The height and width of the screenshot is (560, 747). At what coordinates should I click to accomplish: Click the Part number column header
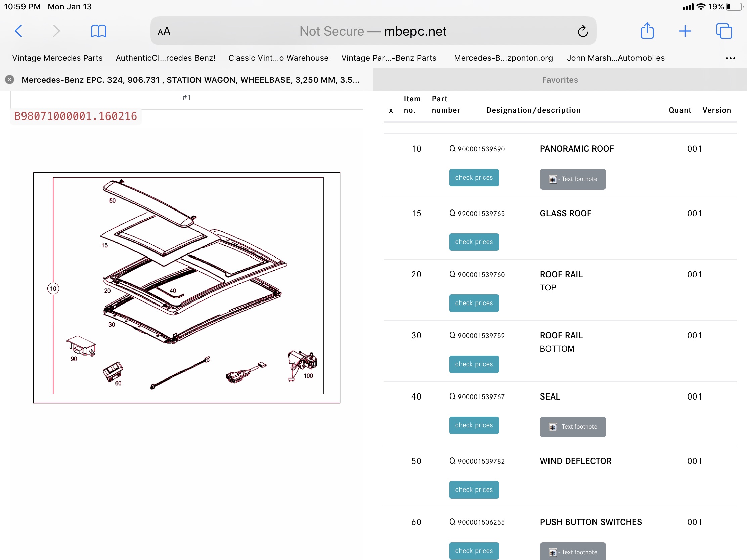[x=446, y=105]
